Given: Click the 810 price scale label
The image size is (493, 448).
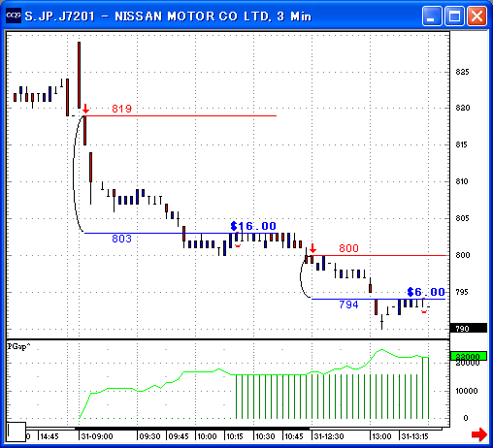Looking at the screenshot, I should click(x=462, y=181).
